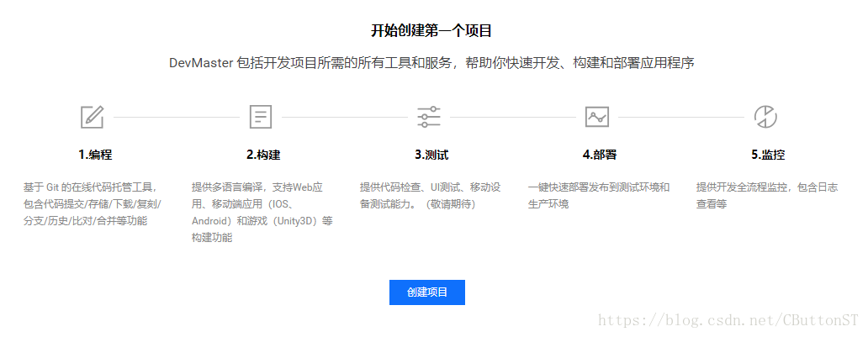
Task: Click the pencil edit icon above 1.编程
Action: tap(93, 118)
